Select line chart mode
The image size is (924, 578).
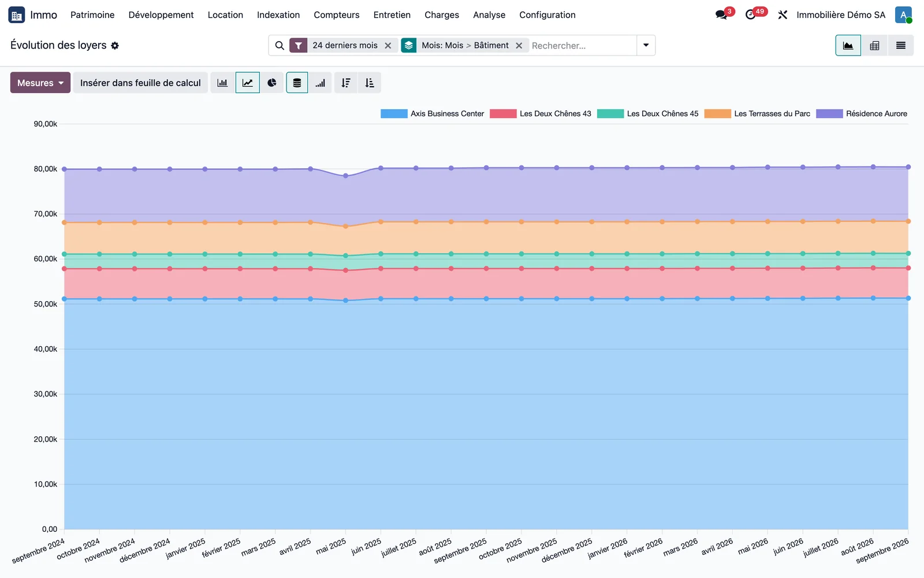247,83
